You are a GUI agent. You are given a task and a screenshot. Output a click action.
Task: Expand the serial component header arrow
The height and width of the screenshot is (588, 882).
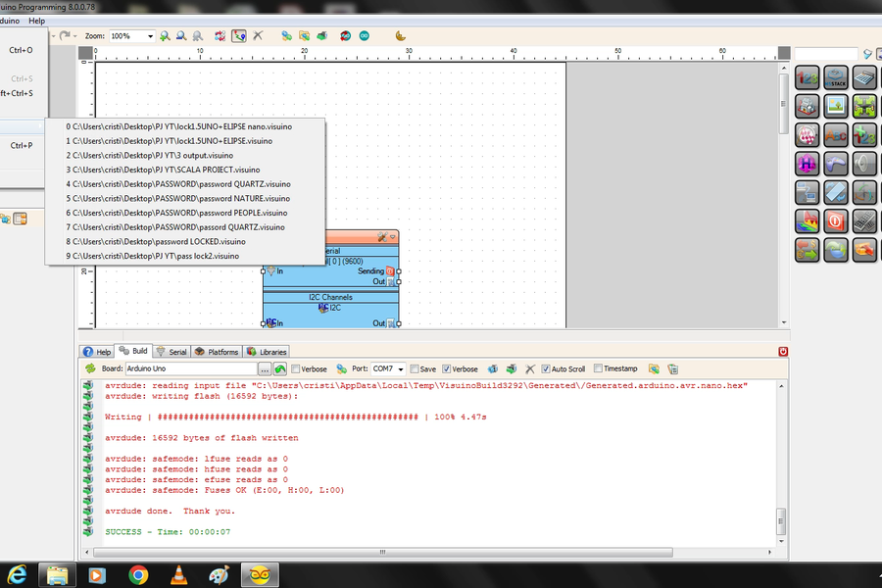click(x=393, y=237)
